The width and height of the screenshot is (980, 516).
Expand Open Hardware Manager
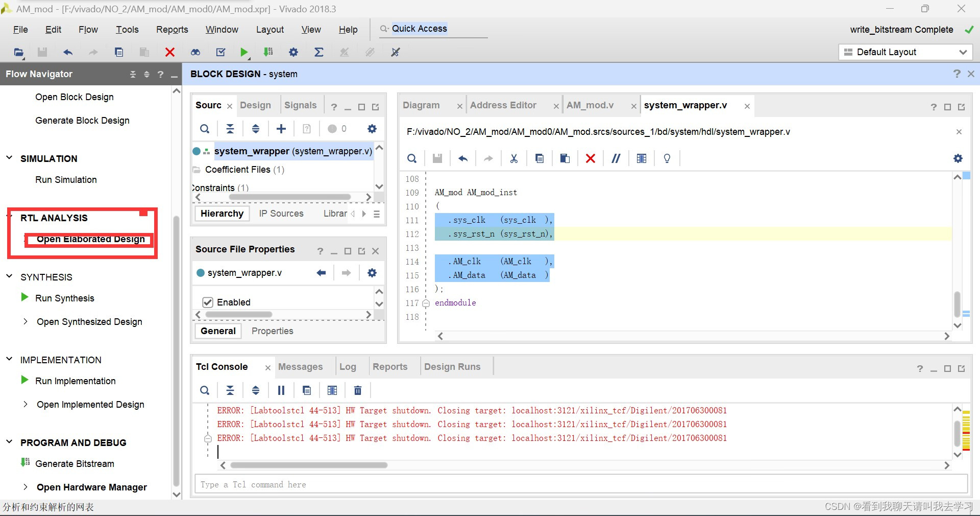coord(26,487)
